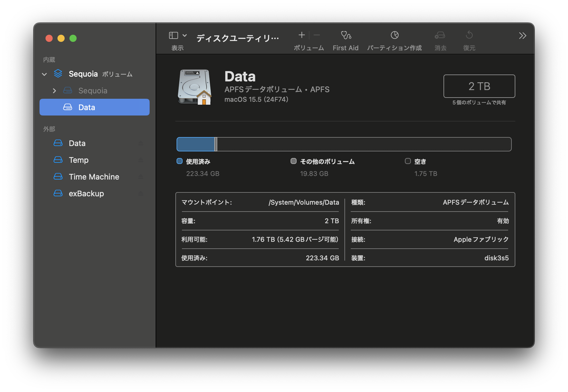568x392 pixels.
Task: Click the remove volume minus icon
Action: (x=317, y=35)
